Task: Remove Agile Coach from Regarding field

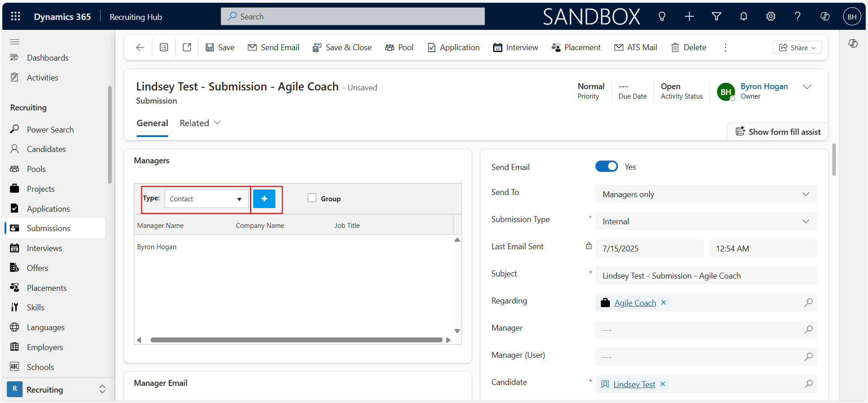Action: [664, 303]
